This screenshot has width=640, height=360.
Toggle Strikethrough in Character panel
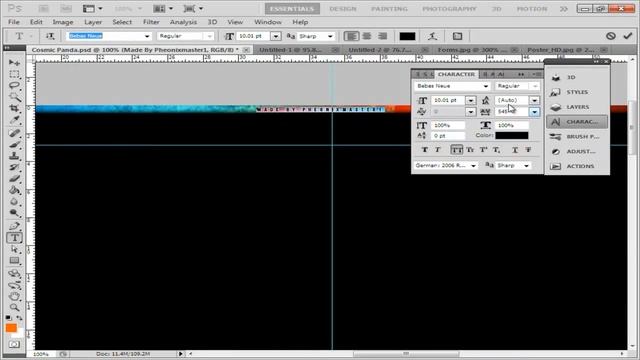coord(528,150)
